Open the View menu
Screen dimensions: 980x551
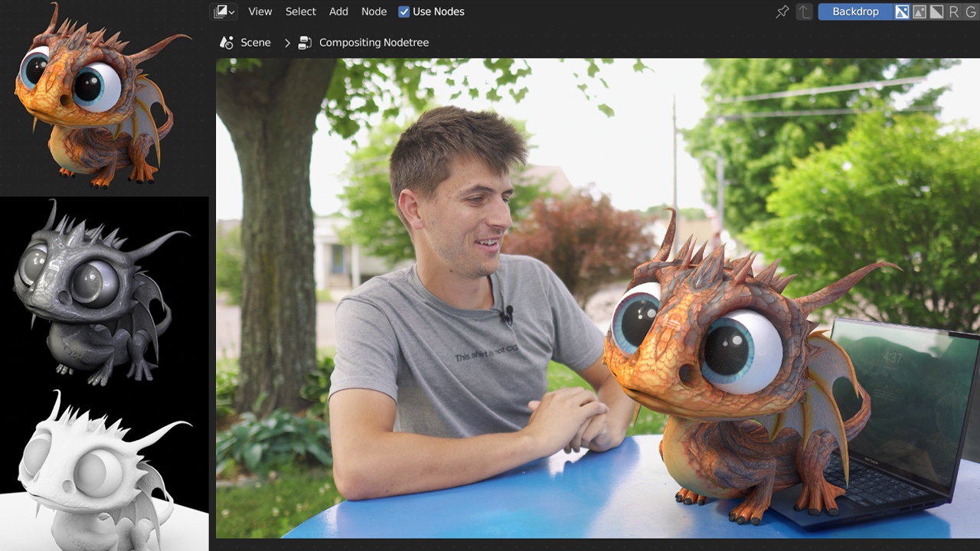tap(260, 11)
